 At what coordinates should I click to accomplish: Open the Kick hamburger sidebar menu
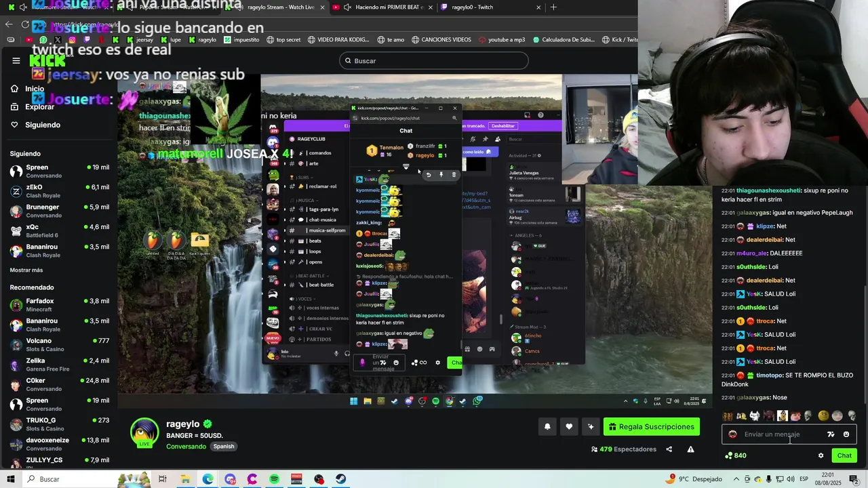tap(16, 60)
